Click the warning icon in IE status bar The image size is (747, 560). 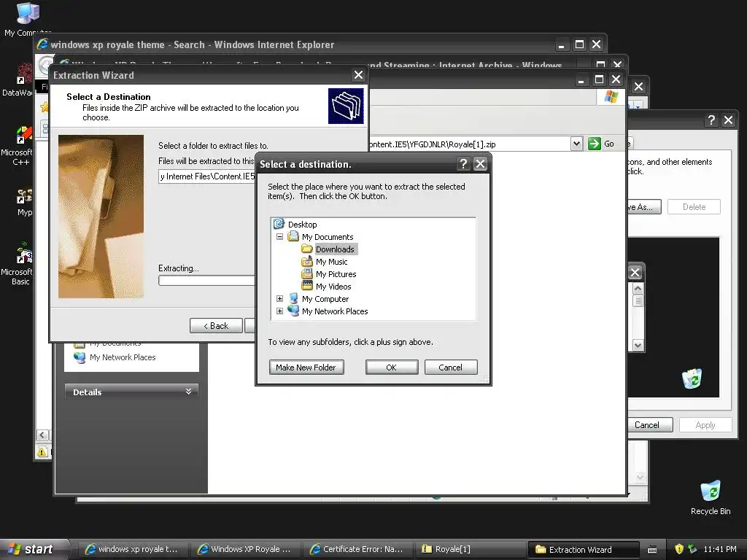[42, 451]
